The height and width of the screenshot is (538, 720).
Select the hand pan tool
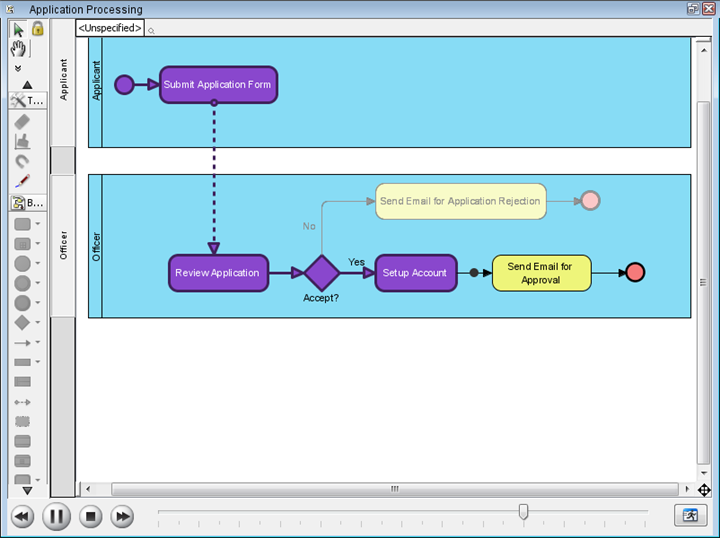click(18, 48)
